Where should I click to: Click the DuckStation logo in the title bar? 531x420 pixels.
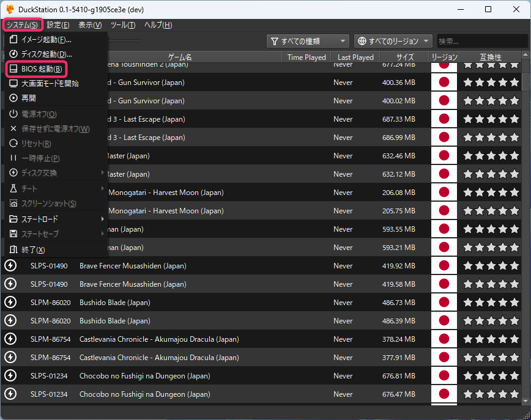point(10,9)
